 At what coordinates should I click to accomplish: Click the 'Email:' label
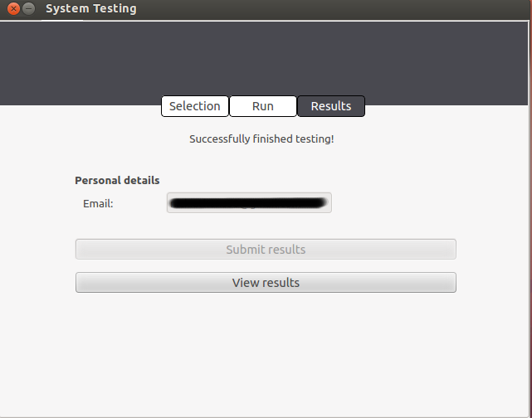coord(98,203)
